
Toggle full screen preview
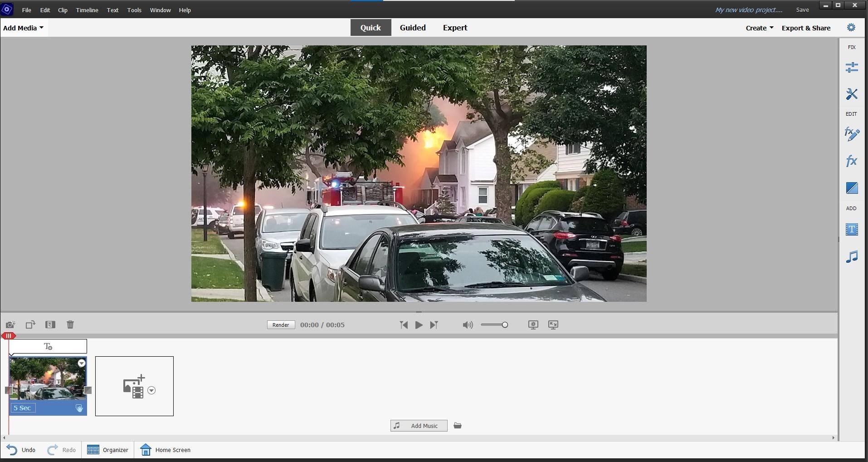(553, 324)
